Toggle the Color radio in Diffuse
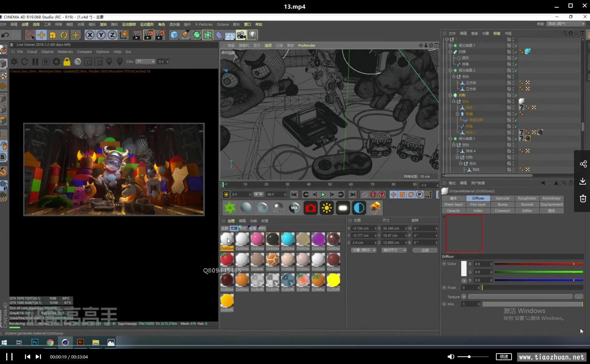The image size is (590, 364). [x=444, y=264]
